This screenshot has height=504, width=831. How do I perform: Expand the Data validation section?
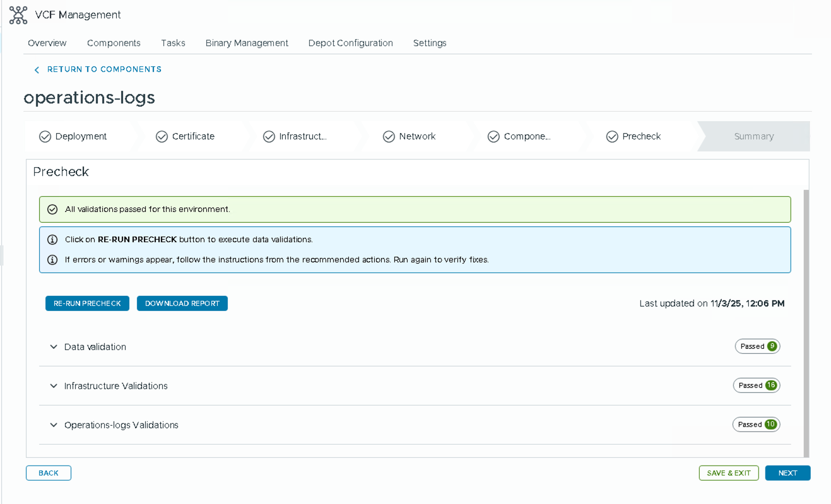pos(54,347)
